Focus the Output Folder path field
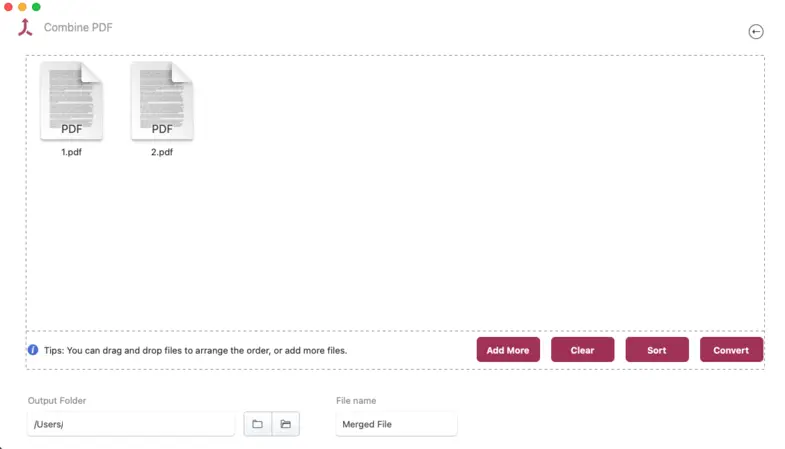This screenshot has width=785, height=449. point(131,424)
